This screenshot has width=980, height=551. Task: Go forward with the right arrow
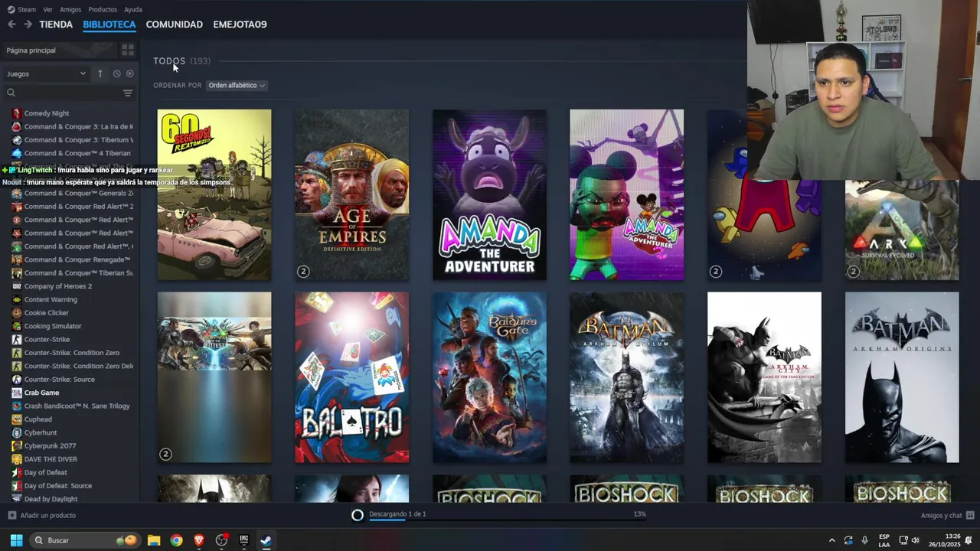click(x=28, y=24)
